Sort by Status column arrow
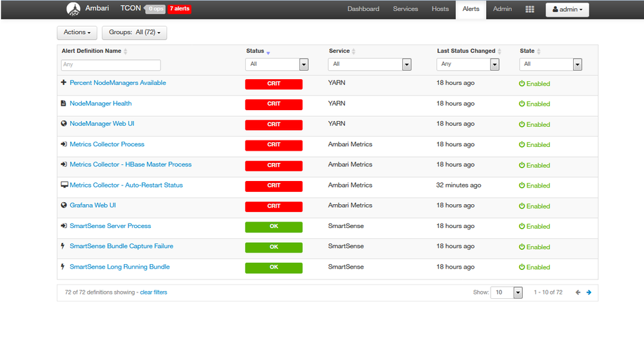Image resolution: width=644 pixels, height=362 pixels. click(x=268, y=52)
